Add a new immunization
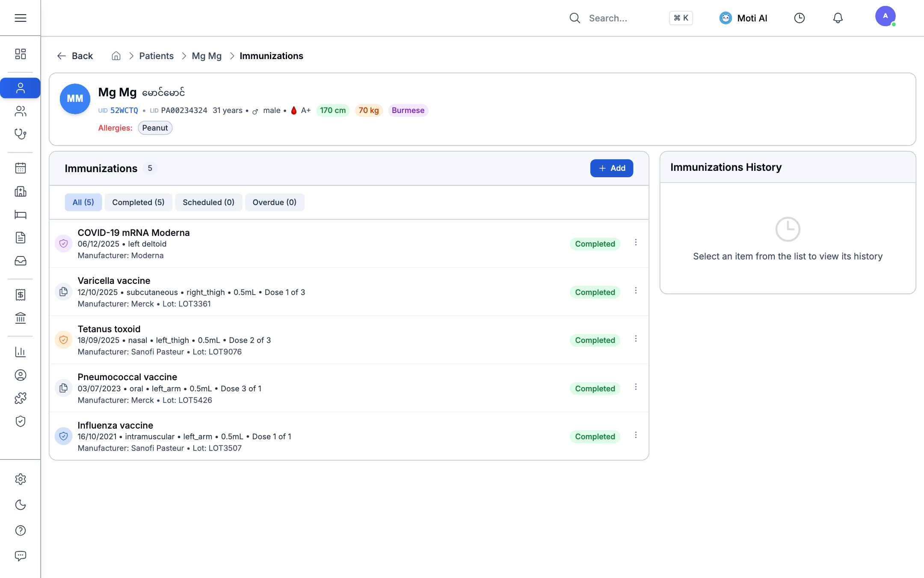The height and width of the screenshot is (578, 924). pyautogui.click(x=611, y=168)
